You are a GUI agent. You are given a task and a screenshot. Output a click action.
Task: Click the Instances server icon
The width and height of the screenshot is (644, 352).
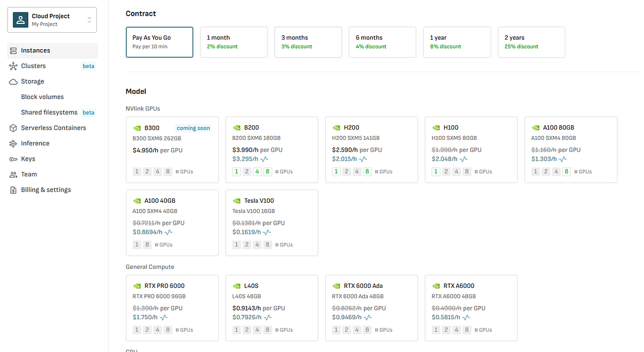tap(13, 50)
